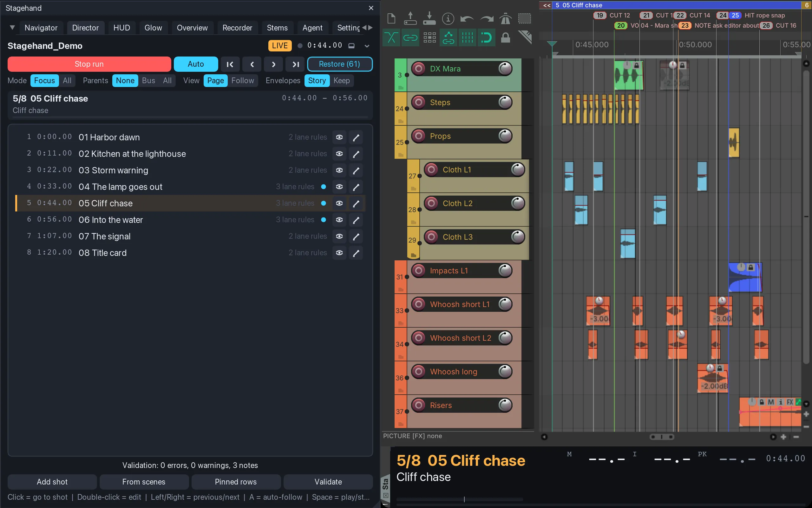This screenshot has width=812, height=508.
Task: Collapse the Steps folder track icon
Action: [x=401, y=121]
